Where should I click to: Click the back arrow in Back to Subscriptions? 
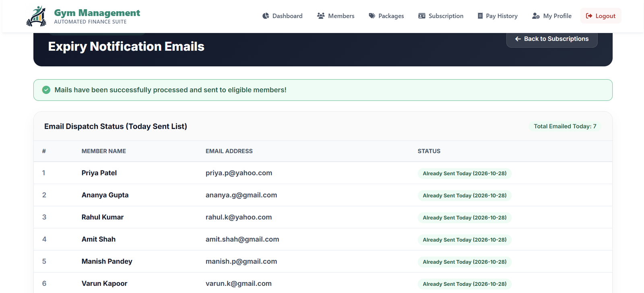tap(518, 39)
